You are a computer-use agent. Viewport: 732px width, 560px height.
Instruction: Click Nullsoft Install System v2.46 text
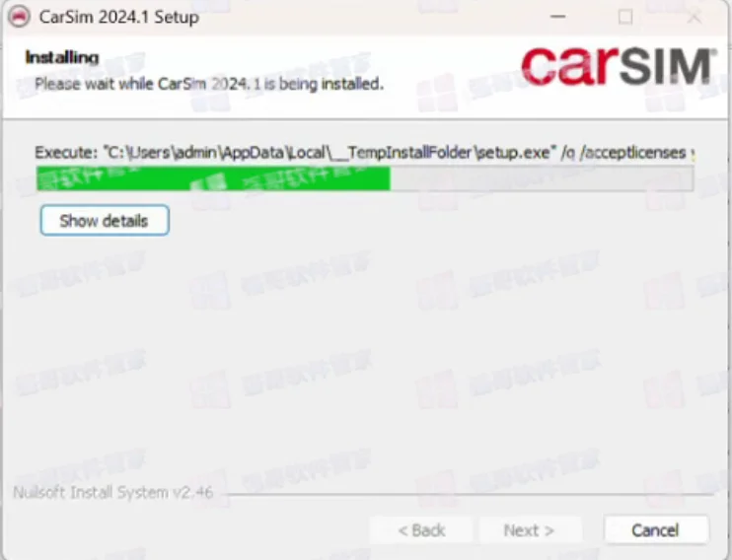113,492
